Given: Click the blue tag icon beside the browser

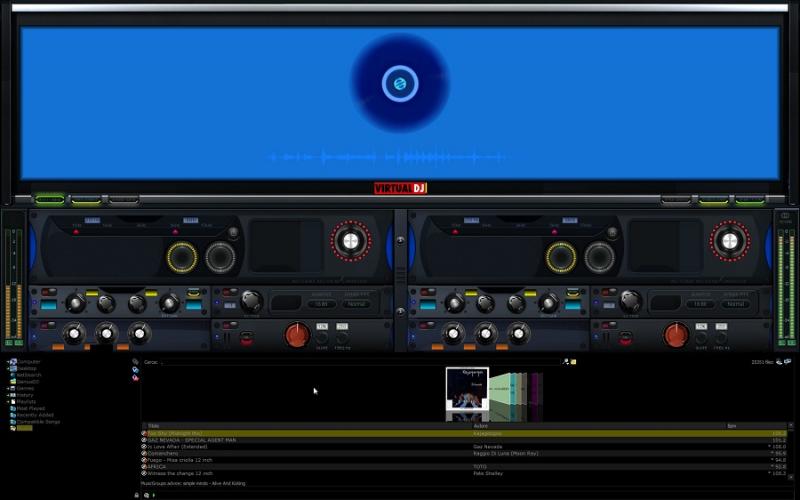Looking at the screenshot, I should tap(135, 369).
